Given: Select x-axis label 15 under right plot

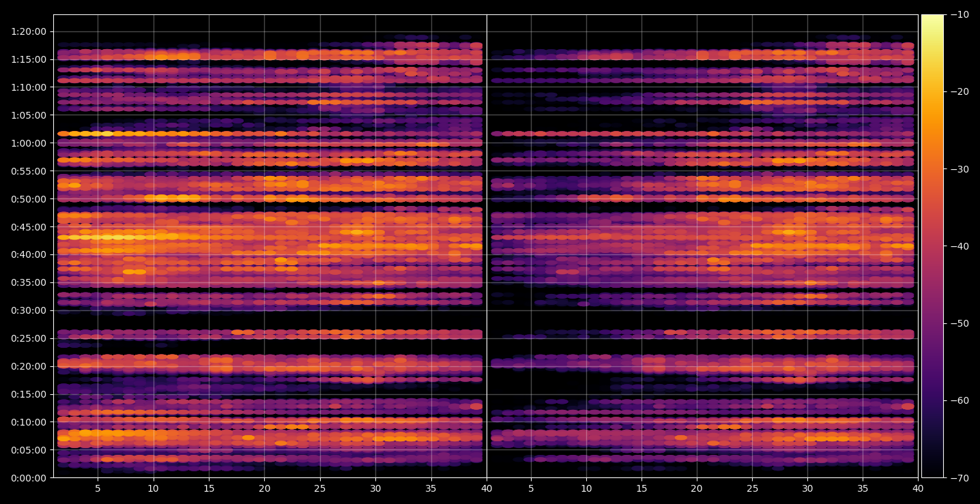Looking at the screenshot, I should pos(642,488).
